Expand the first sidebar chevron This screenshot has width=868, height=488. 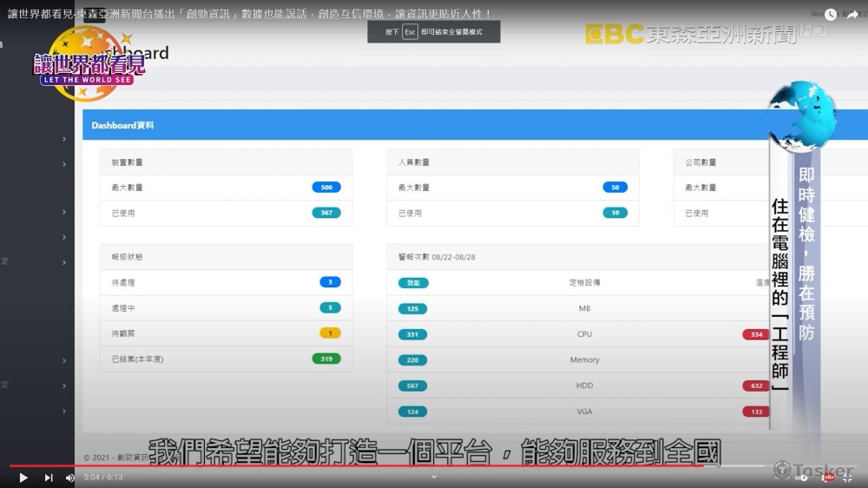click(x=64, y=139)
